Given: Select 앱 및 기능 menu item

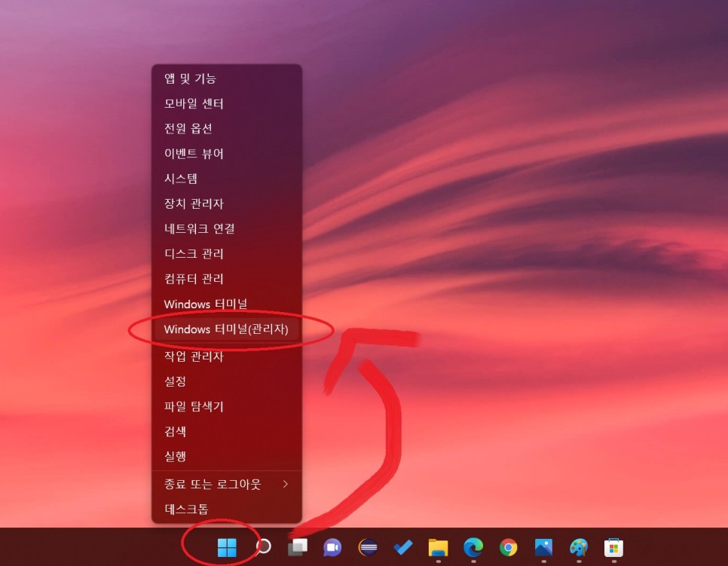Looking at the screenshot, I should point(227,78).
